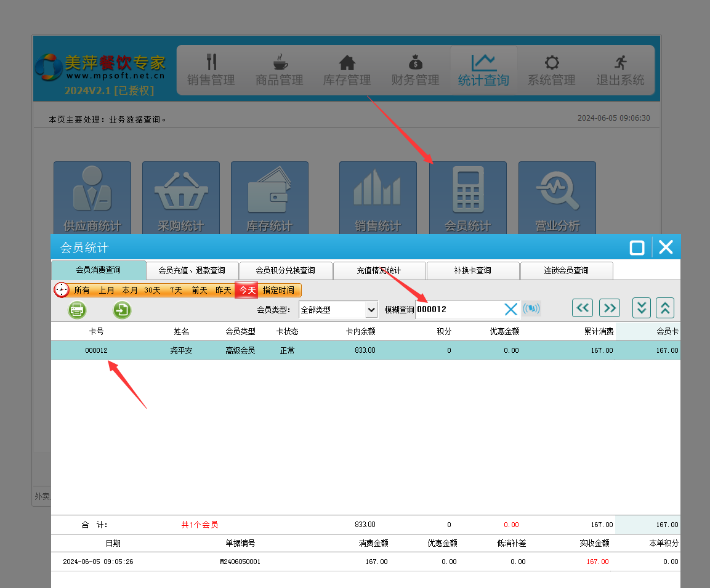Select the 7天 time range filter
Screen dimensions: 710x588
click(x=176, y=290)
